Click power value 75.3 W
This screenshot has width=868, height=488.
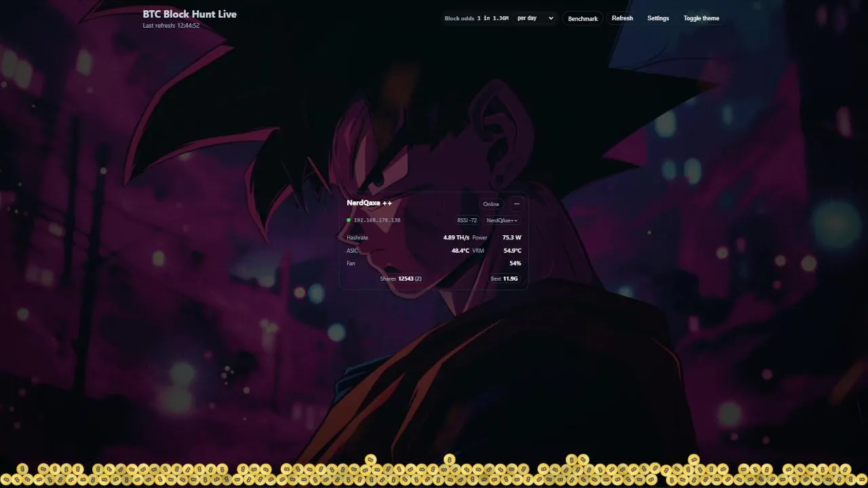(512, 238)
